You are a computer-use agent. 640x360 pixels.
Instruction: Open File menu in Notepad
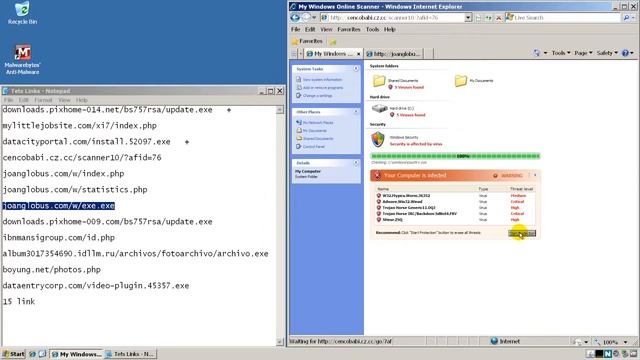coord(8,100)
